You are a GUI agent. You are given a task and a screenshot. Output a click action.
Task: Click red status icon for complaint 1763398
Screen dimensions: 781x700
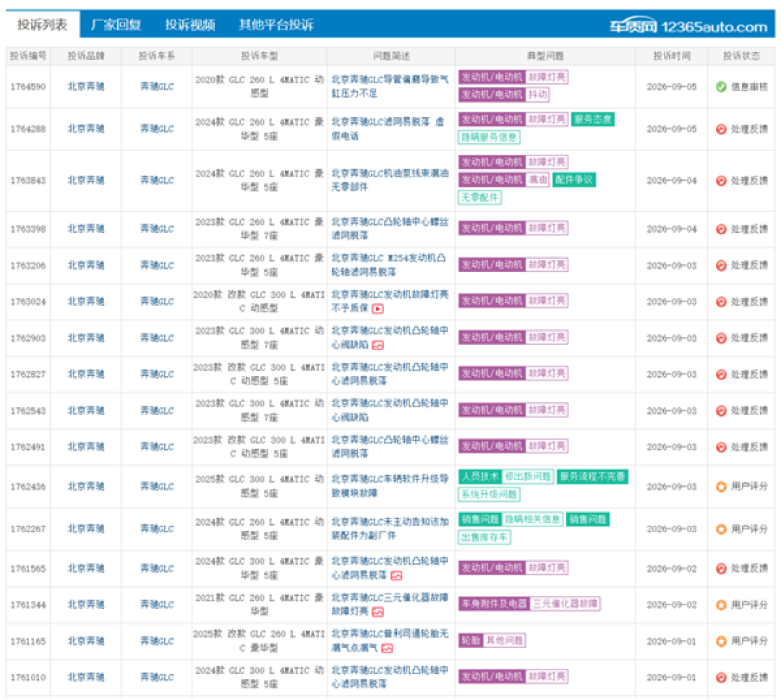(x=721, y=229)
